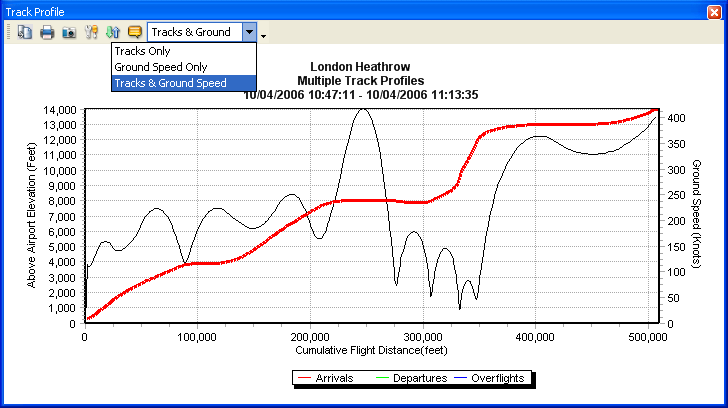Expand toolbar options with the small overflow arrow

pos(263,36)
